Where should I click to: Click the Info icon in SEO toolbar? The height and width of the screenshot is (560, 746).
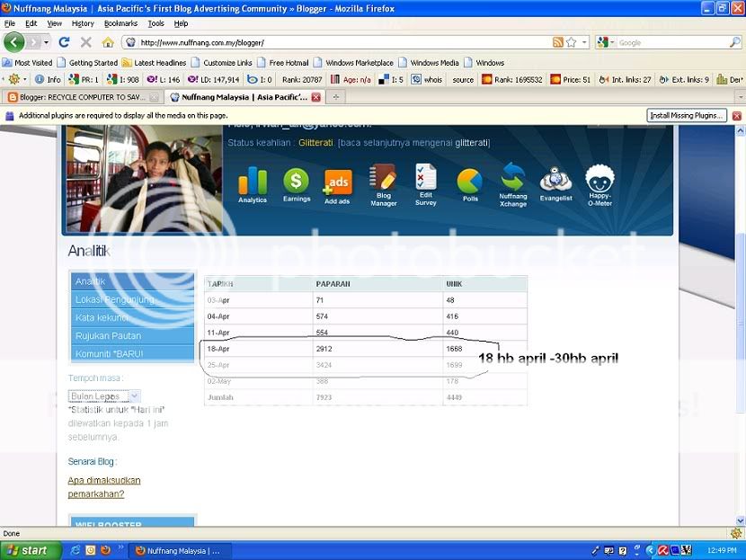point(48,79)
